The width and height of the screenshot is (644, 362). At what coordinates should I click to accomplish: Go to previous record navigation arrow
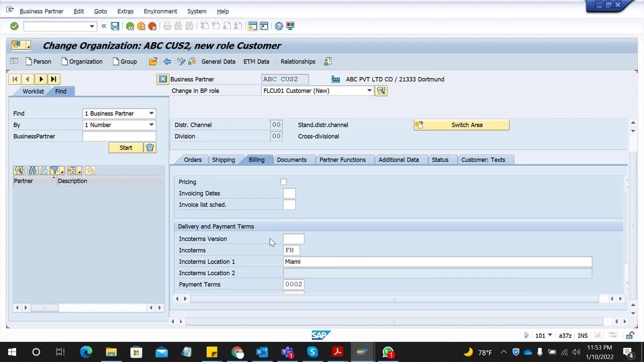[x=28, y=79]
